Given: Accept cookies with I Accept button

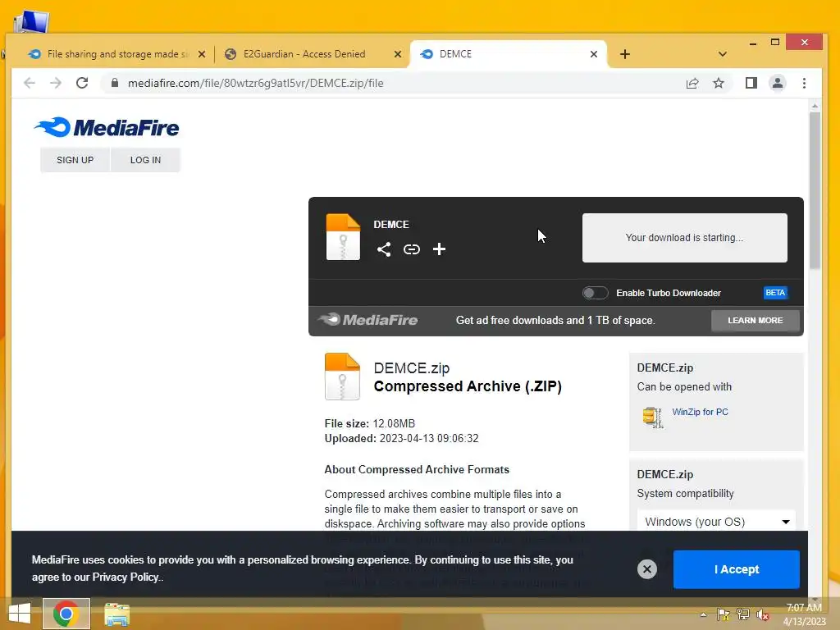Looking at the screenshot, I should [737, 569].
